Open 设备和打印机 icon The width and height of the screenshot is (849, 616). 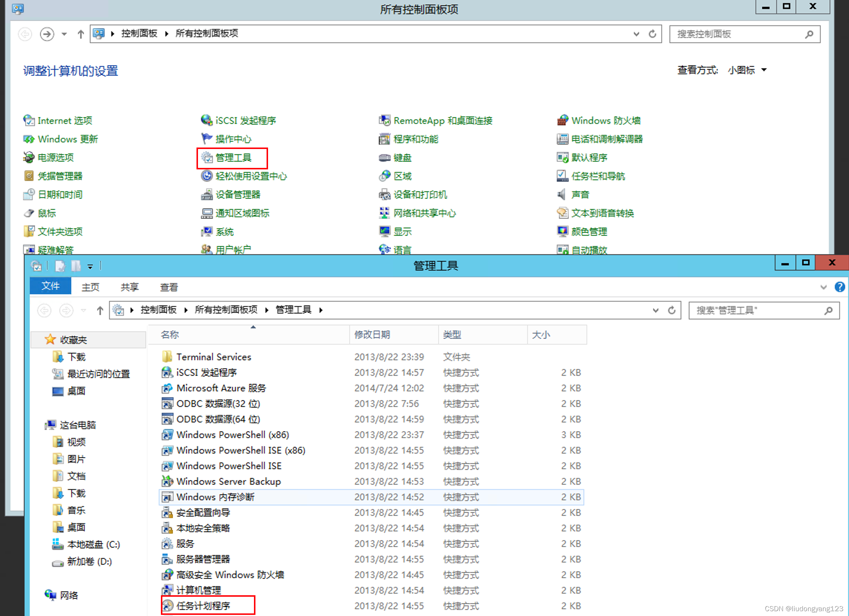coord(384,195)
